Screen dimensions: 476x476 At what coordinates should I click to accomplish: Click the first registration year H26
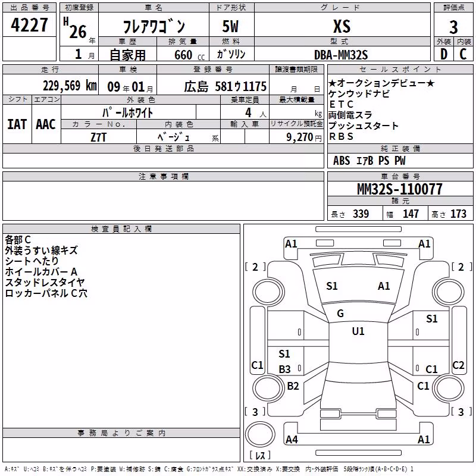point(76,28)
